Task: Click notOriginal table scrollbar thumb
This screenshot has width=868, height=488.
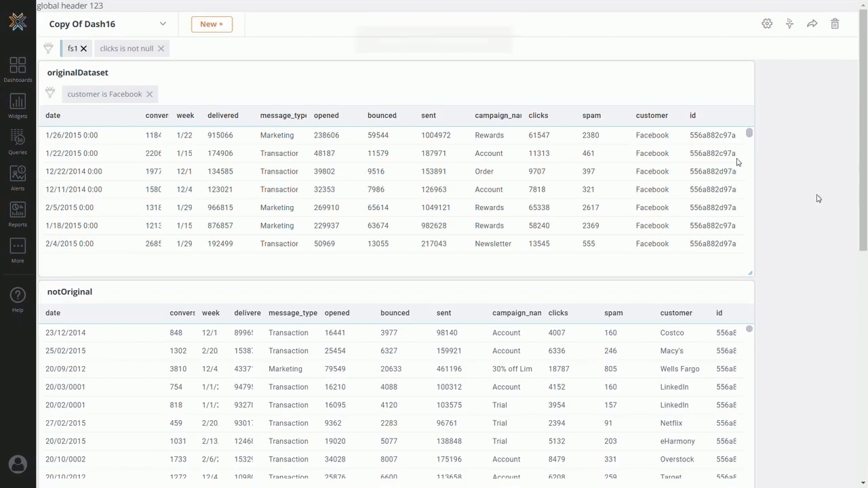Action: [x=749, y=329]
